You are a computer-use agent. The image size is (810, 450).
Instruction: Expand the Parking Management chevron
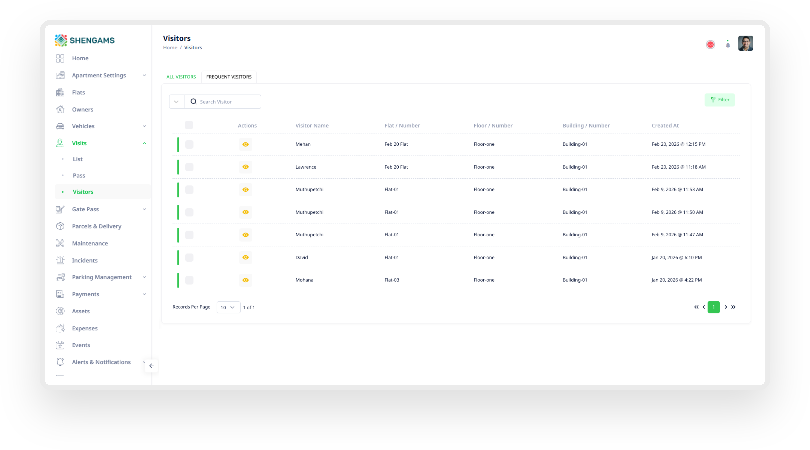144,277
